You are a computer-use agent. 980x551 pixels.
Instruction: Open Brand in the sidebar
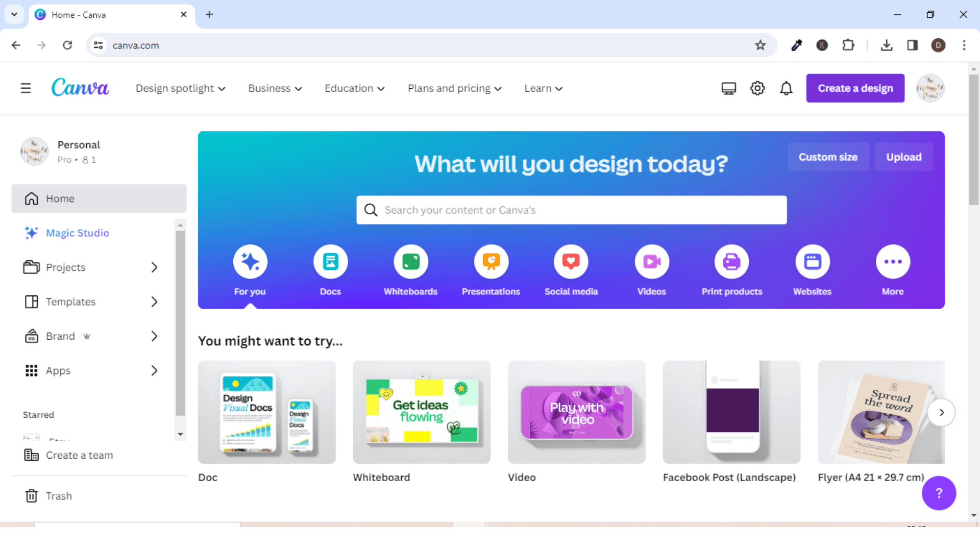point(60,336)
